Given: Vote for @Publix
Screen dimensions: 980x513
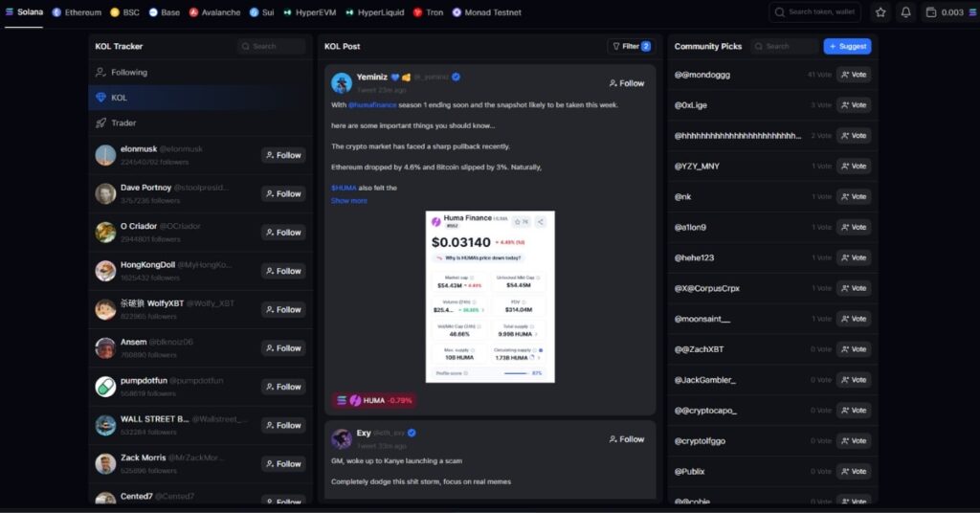Looking at the screenshot, I should click(854, 472).
